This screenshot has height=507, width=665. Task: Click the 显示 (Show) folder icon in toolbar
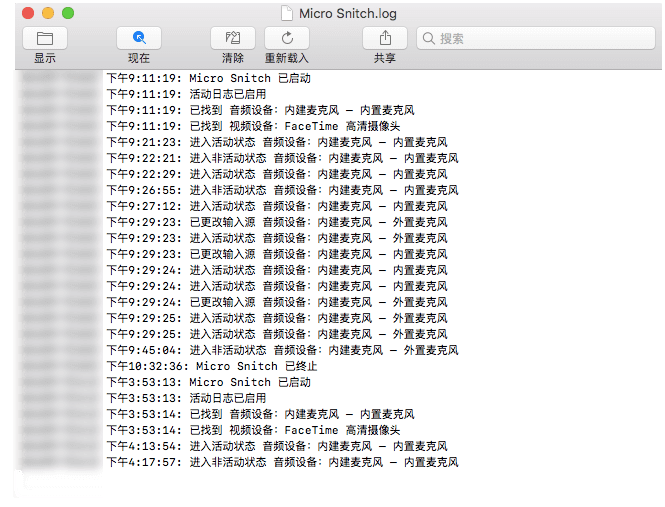45,39
